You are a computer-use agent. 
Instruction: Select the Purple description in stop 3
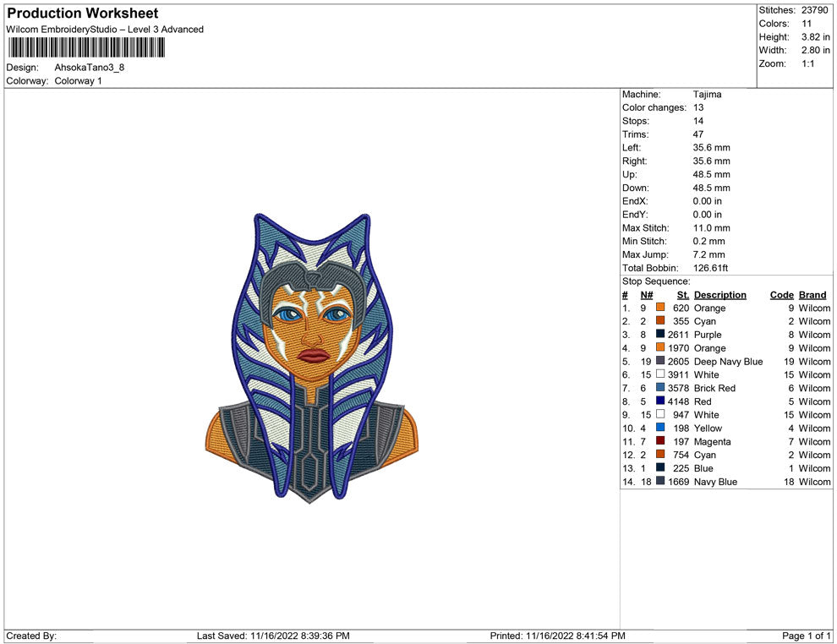[708, 335]
